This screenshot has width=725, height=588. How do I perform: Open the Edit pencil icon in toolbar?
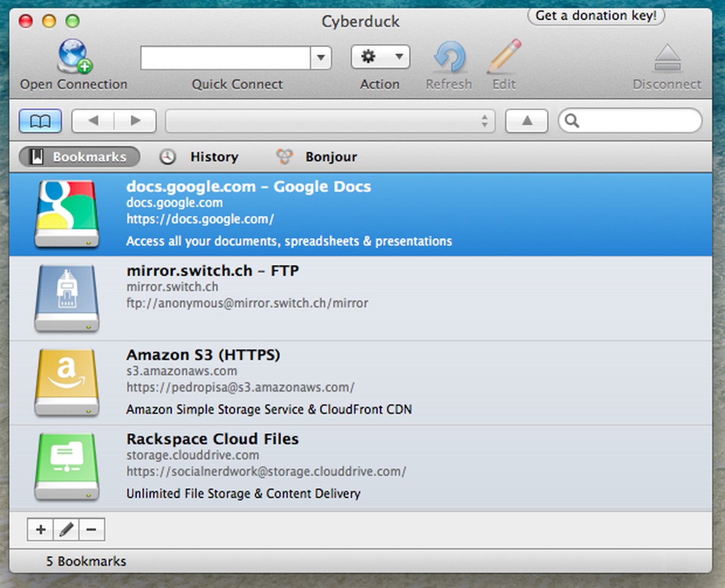pos(503,56)
